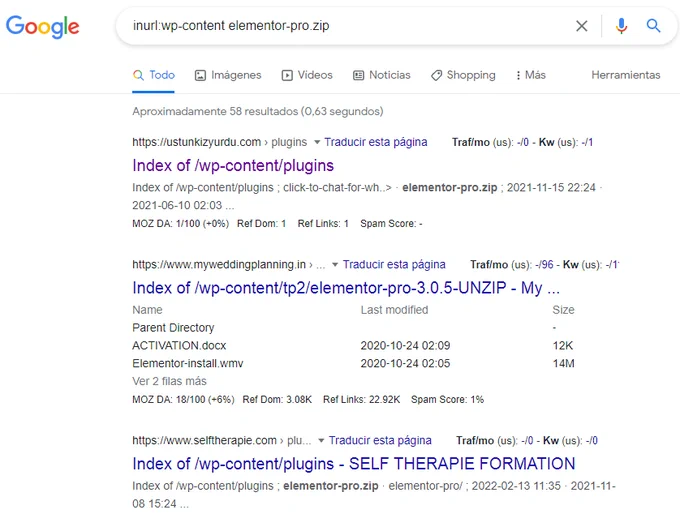Click the Google logo
The width and height of the screenshot is (680, 514).
(42, 27)
